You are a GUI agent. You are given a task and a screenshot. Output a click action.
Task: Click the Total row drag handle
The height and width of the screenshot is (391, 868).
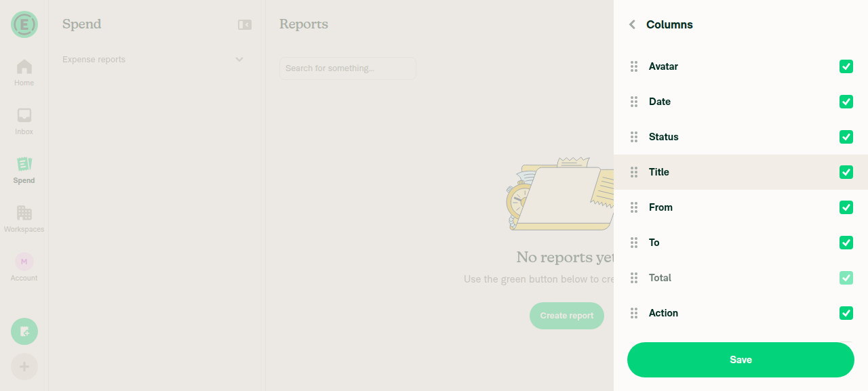click(634, 278)
